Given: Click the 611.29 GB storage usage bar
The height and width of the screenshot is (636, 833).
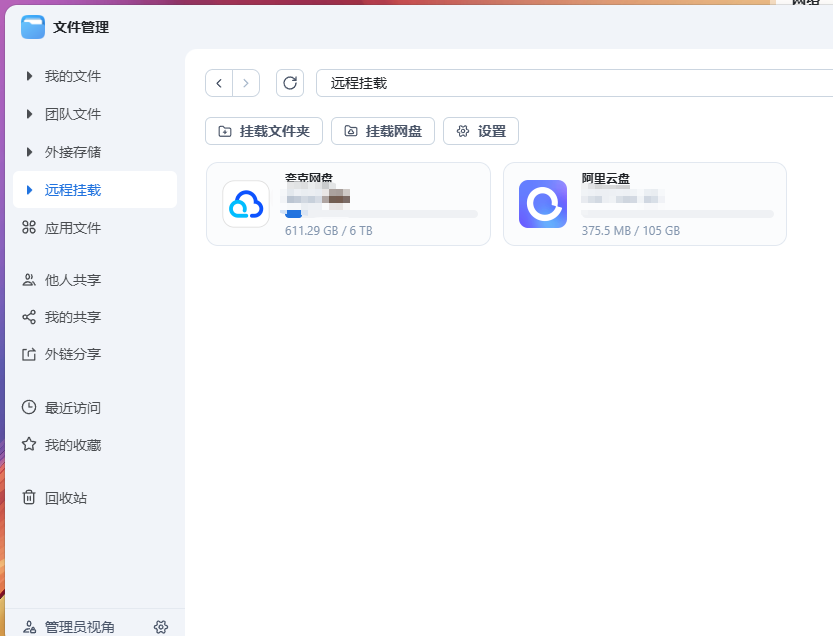Looking at the screenshot, I should pos(381,214).
